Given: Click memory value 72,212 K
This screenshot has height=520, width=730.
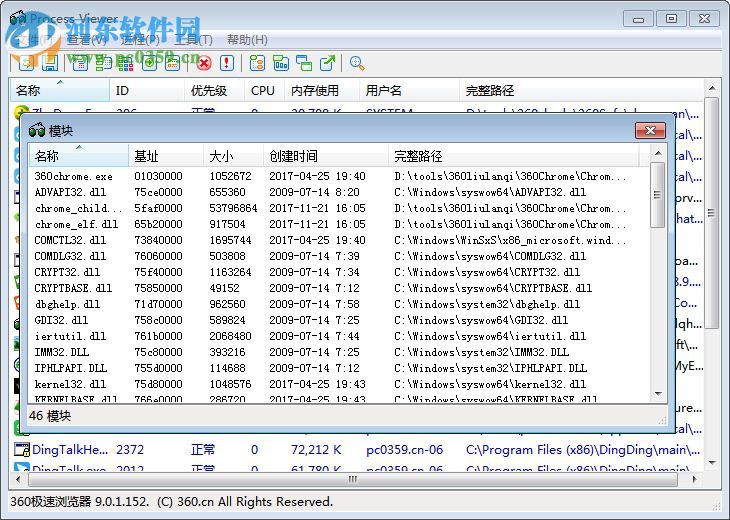Looking at the screenshot, I should pyautogui.click(x=316, y=450).
